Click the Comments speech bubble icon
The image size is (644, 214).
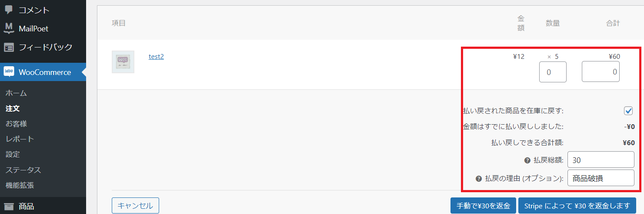point(9,10)
